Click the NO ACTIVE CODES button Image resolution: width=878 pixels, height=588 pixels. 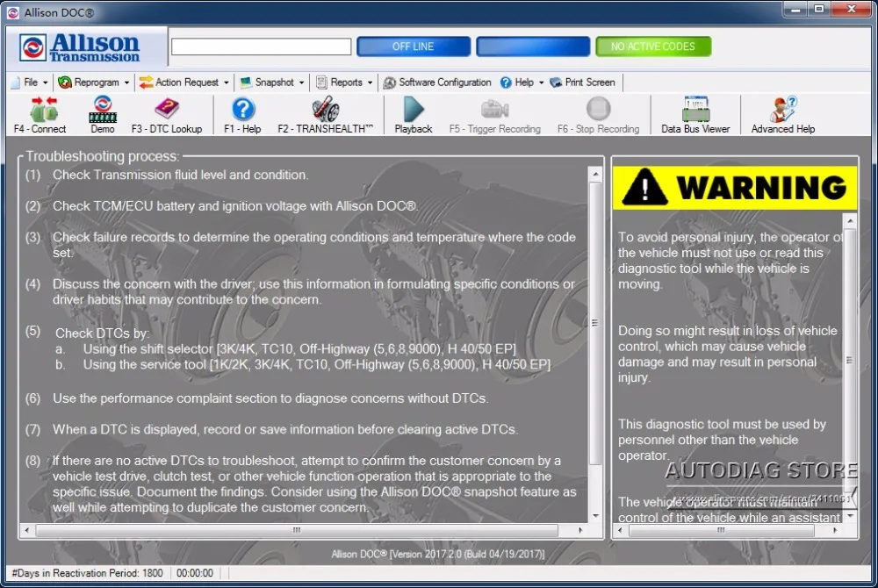(x=653, y=47)
